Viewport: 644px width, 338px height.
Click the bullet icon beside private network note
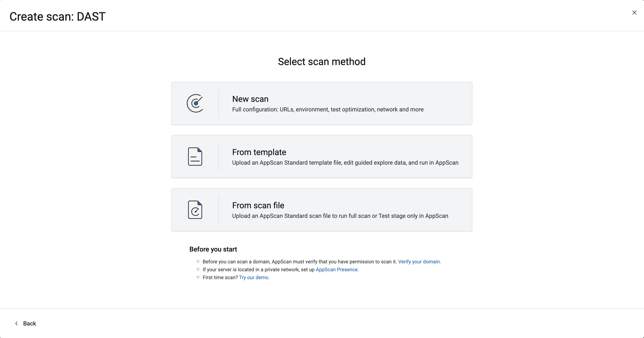[x=198, y=269]
